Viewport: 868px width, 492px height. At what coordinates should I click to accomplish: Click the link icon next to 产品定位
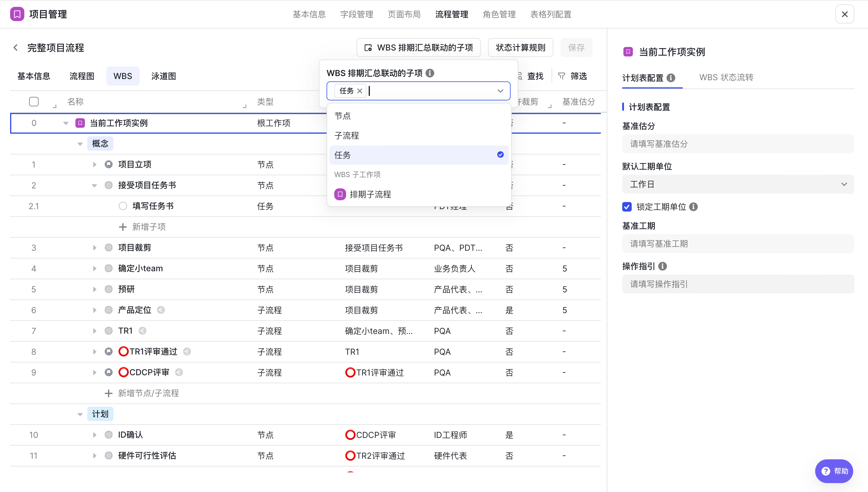click(x=161, y=310)
